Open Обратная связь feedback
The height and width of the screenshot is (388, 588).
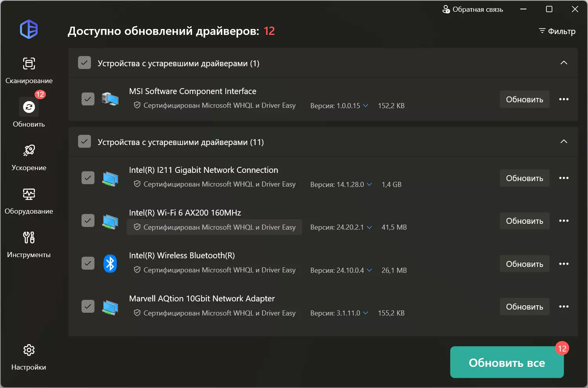[x=473, y=9]
